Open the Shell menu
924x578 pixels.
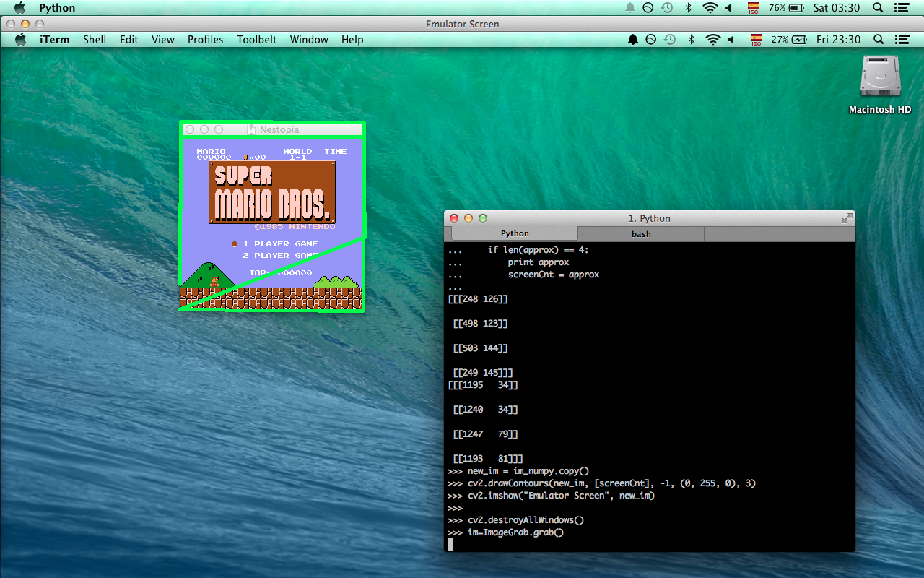pyautogui.click(x=95, y=40)
